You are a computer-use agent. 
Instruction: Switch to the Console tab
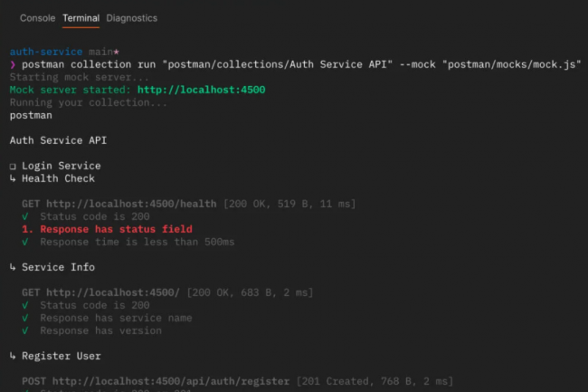(x=37, y=18)
